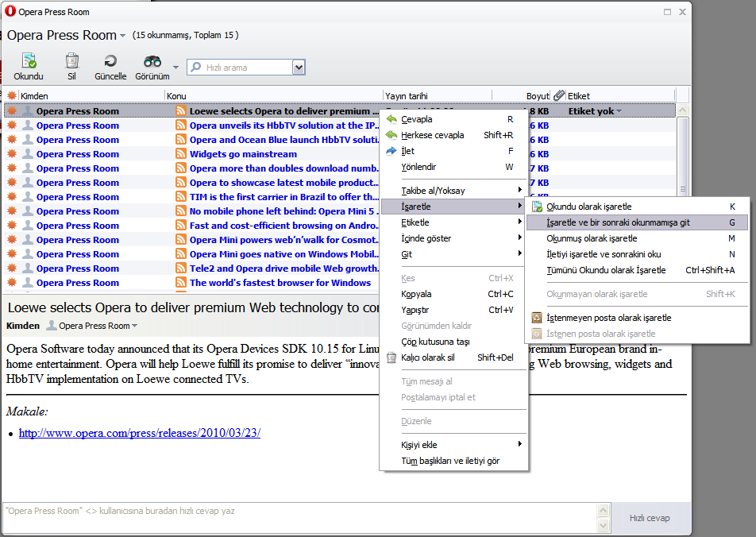The image size is (756, 537).
Task: Click the Okundu mark-as-read toolbar icon
Action: tap(29, 61)
